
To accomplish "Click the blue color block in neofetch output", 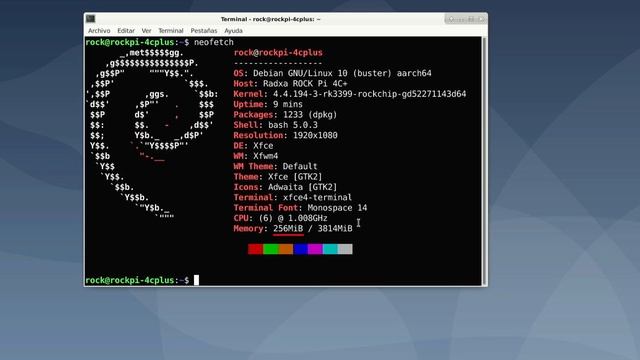I will (300, 249).
